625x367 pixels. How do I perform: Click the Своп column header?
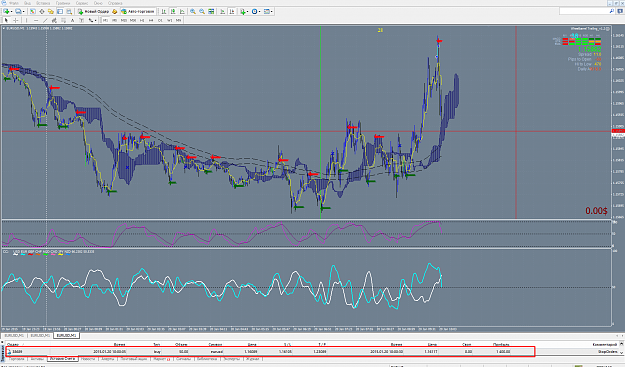pos(466,344)
